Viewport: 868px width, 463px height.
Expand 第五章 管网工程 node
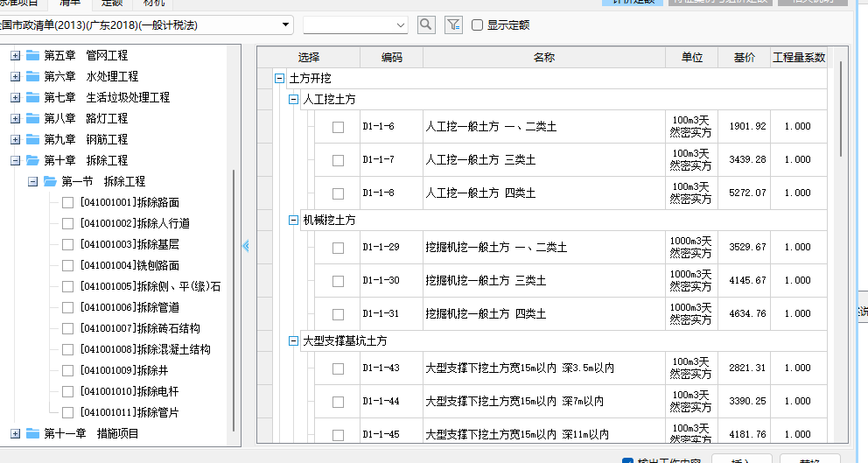[x=16, y=55]
